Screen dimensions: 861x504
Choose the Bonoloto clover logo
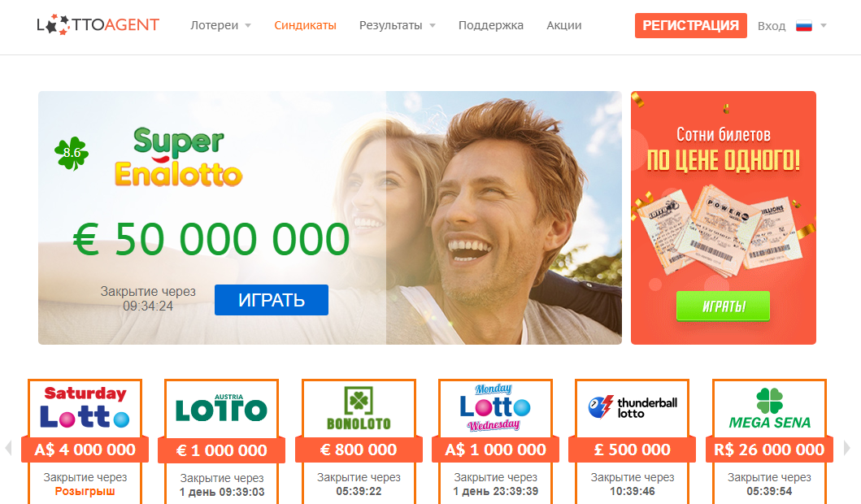359,410
